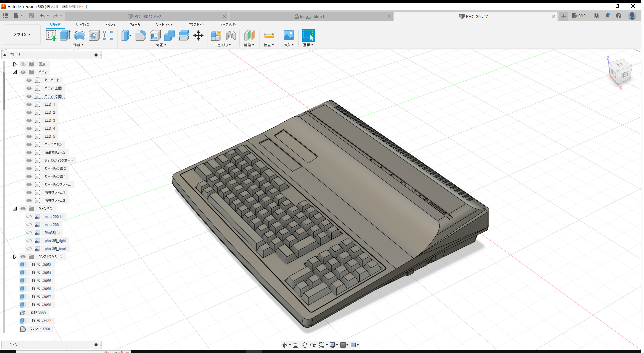Collapse the ボディ folder

pyautogui.click(x=15, y=72)
